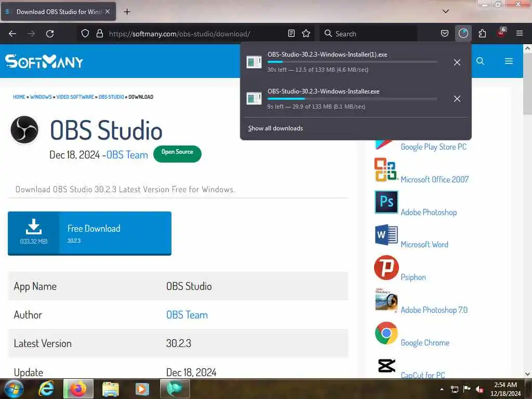Click the SoftMany site logo

click(44, 61)
